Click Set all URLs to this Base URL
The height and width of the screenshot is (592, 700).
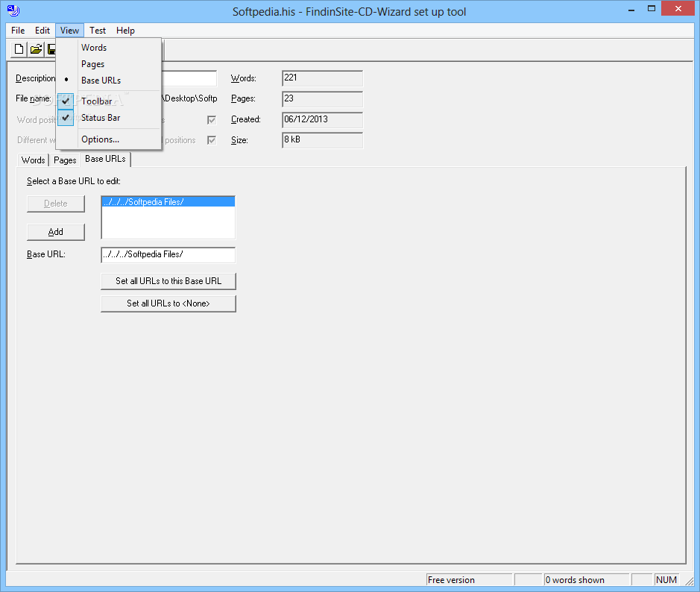pyautogui.click(x=168, y=281)
